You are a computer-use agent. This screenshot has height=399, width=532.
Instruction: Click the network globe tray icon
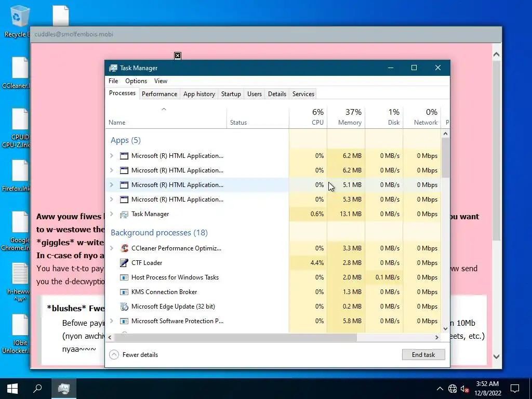(x=453, y=389)
